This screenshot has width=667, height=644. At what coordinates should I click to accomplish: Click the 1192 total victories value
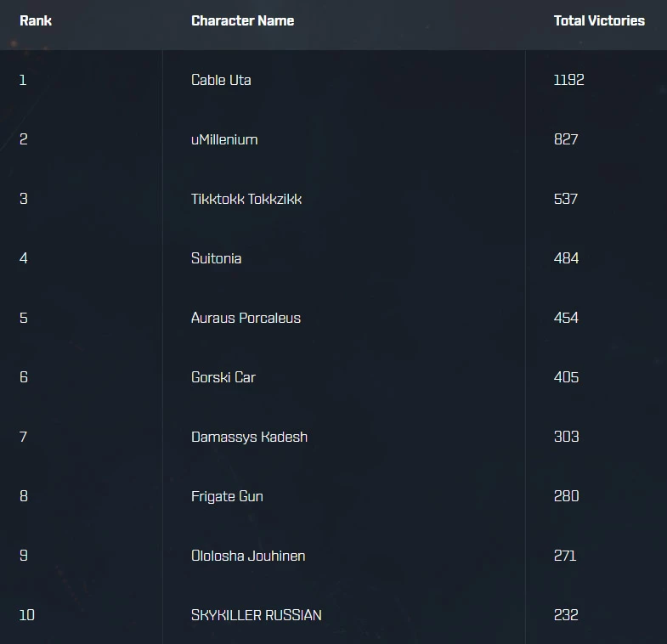pos(568,80)
